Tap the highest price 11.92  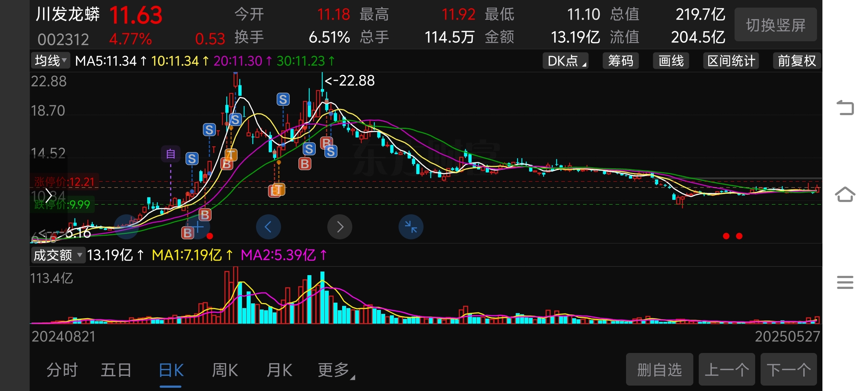tap(459, 14)
